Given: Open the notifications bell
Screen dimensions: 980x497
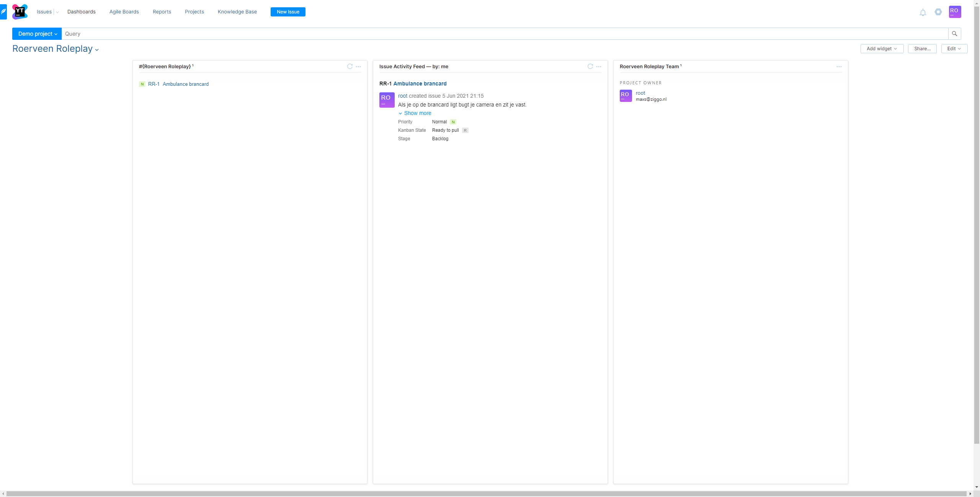Looking at the screenshot, I should pyautogui.click(x=923, y=12).
